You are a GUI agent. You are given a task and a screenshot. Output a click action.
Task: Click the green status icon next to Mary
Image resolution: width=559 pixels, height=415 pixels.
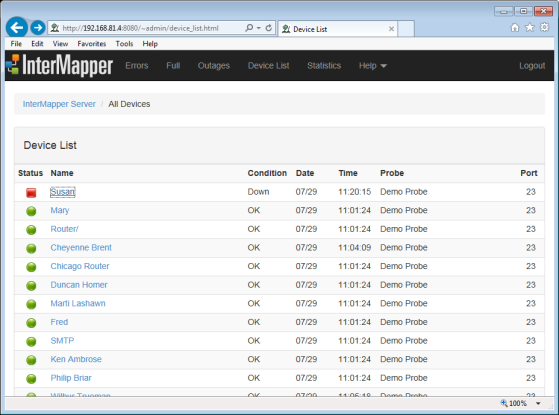pyautogui.click(x=31, y=211)
